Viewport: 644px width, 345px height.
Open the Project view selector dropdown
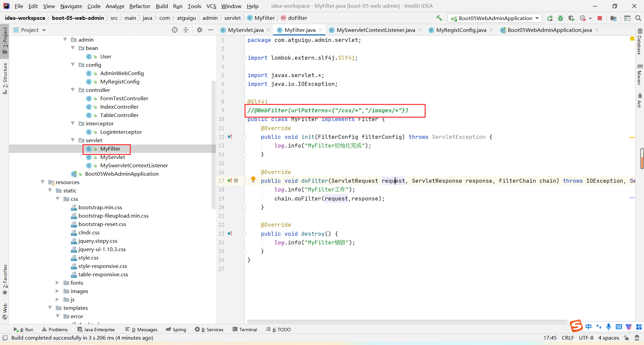30,30
